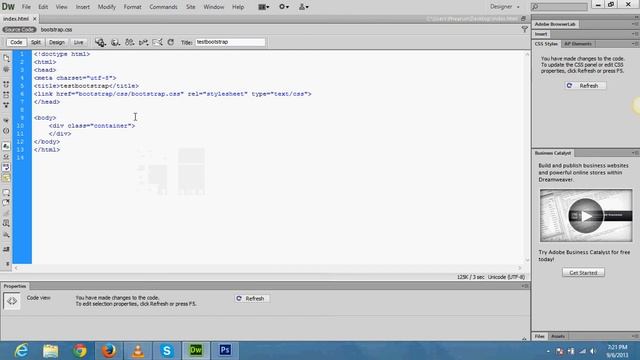Open Firefox from the taskbar
The height and width of the screenshot is (360, 640).
click(x=109, y=350)
